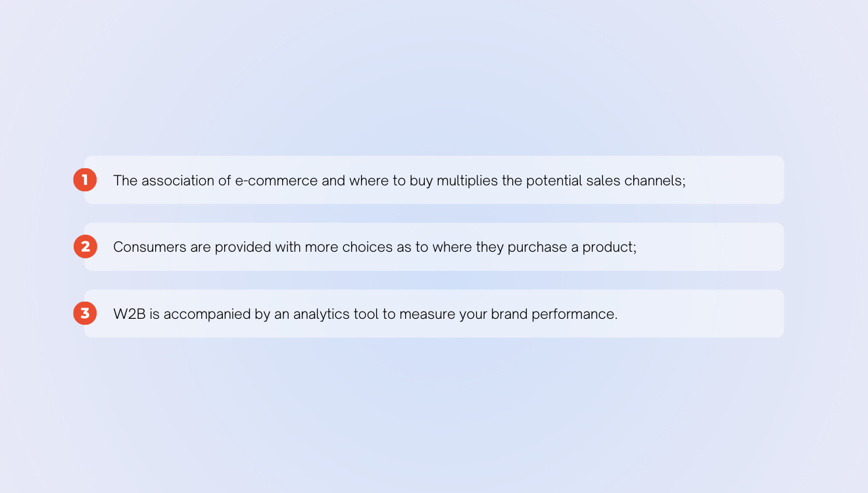Click the red number 2 badge

[85, 246]
